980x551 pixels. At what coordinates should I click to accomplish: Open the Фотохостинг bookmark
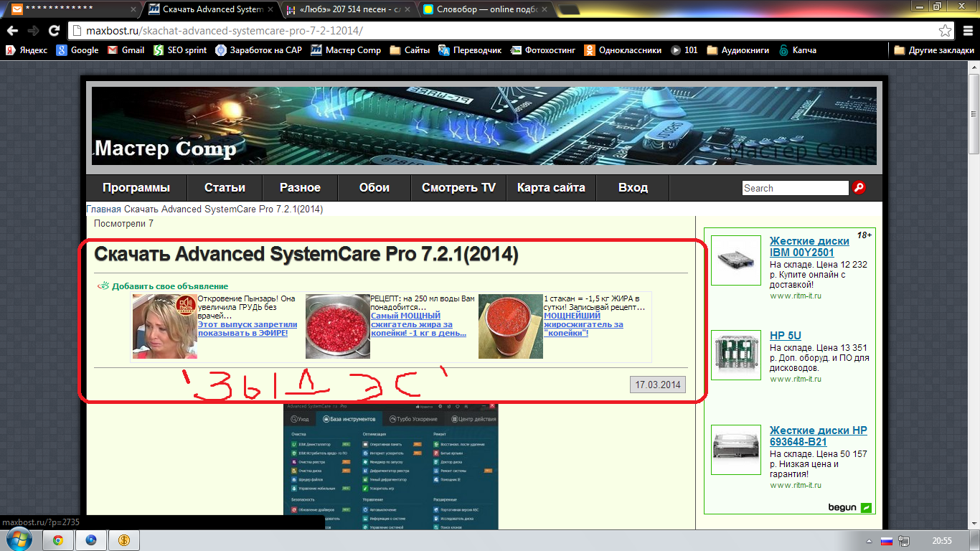tap(543, 50)
